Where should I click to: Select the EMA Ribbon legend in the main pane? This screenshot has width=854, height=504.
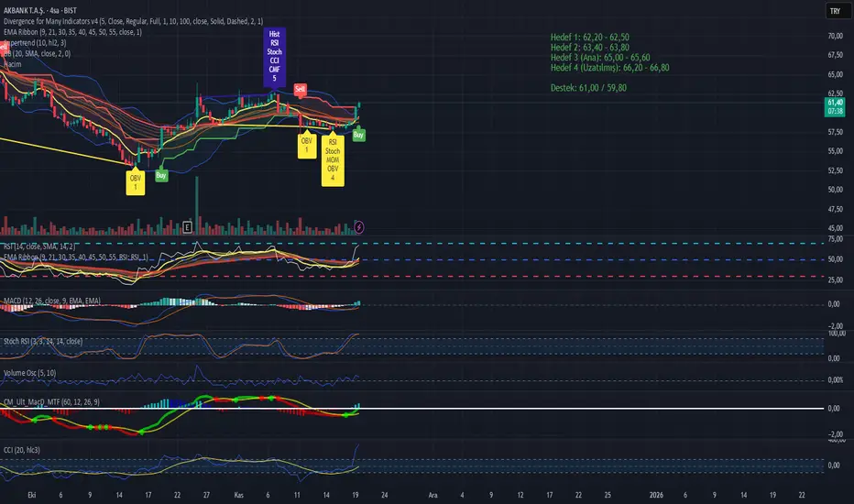[72, 32]
